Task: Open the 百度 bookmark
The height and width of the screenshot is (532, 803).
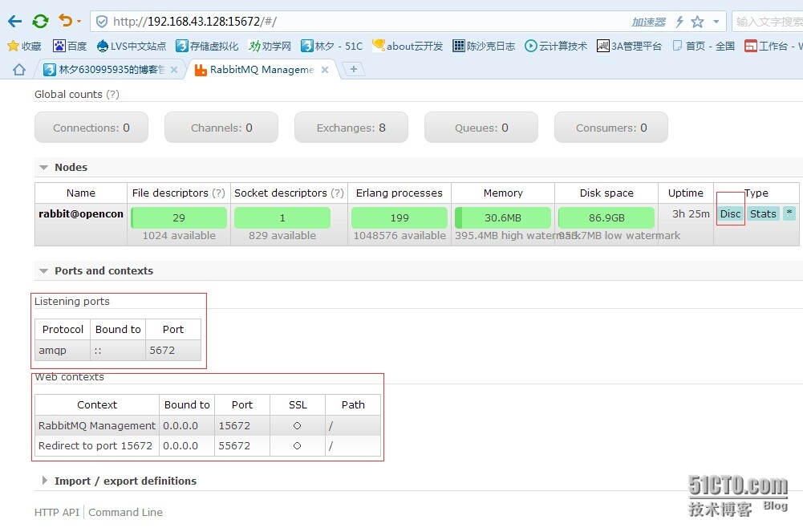Action: pos(70,46)
